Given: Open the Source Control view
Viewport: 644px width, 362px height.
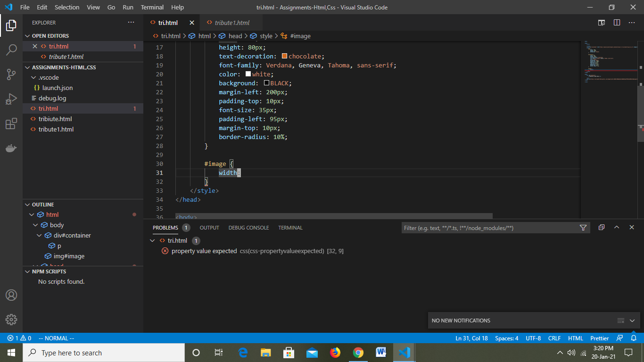Looking at the screenshot, I should [11, 75].
